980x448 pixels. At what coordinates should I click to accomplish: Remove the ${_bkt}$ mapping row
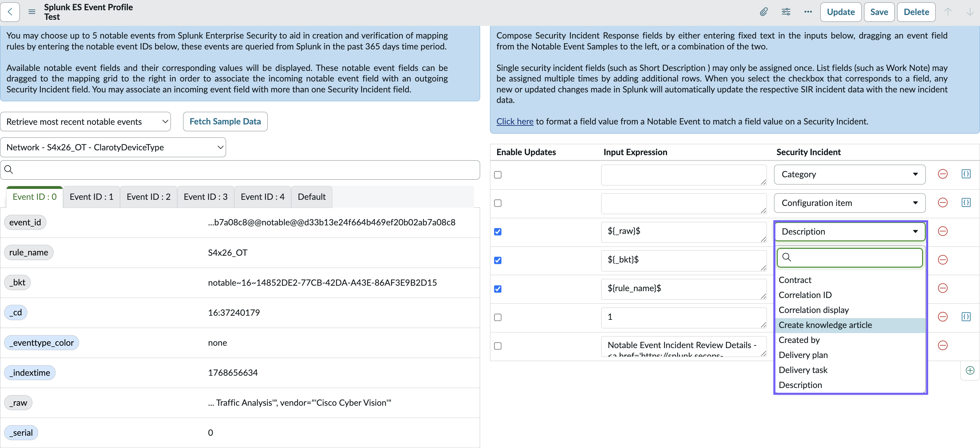point(943,260)
